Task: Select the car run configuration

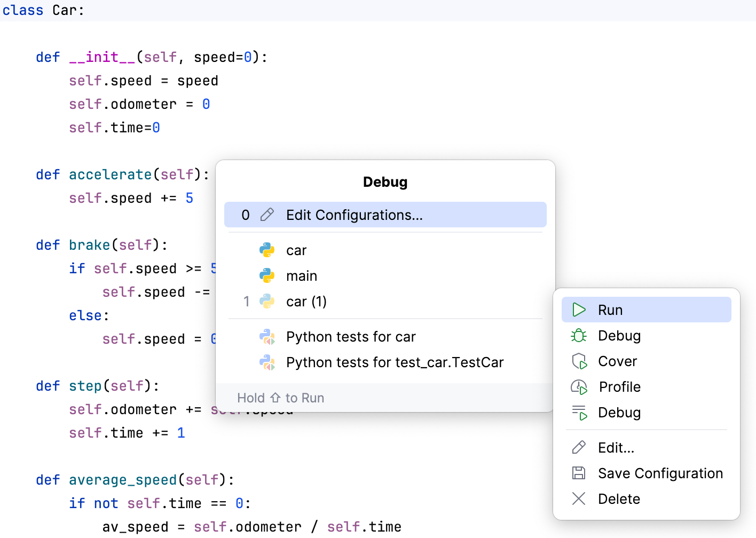Action: pyautogui.click(x=297, y=250)
